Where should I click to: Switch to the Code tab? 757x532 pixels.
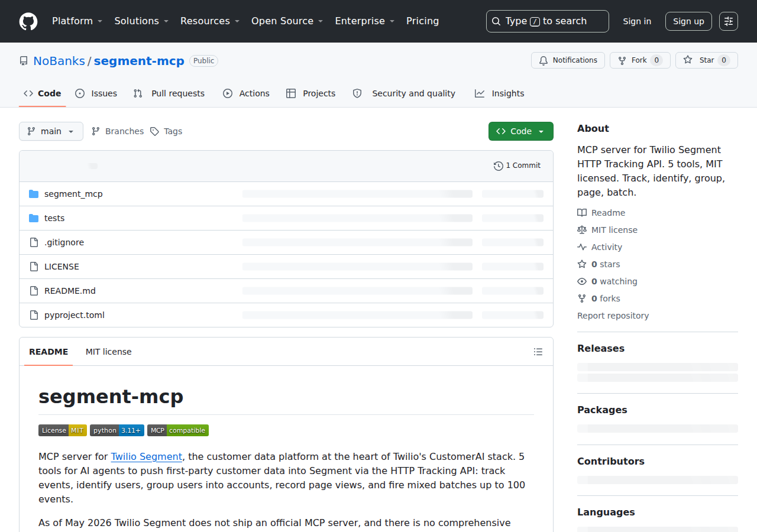point(43,93)
